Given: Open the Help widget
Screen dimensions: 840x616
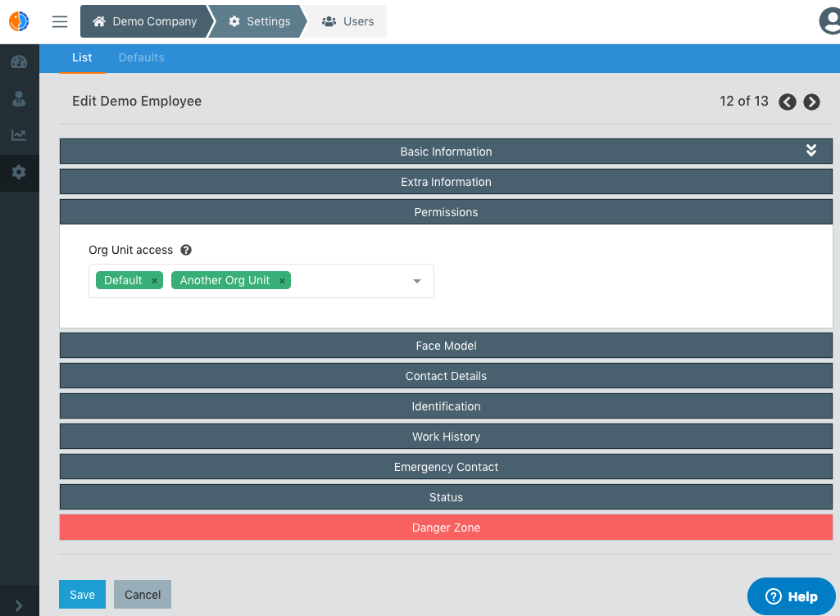Looking at the screenshot, I should pos(792,596).
